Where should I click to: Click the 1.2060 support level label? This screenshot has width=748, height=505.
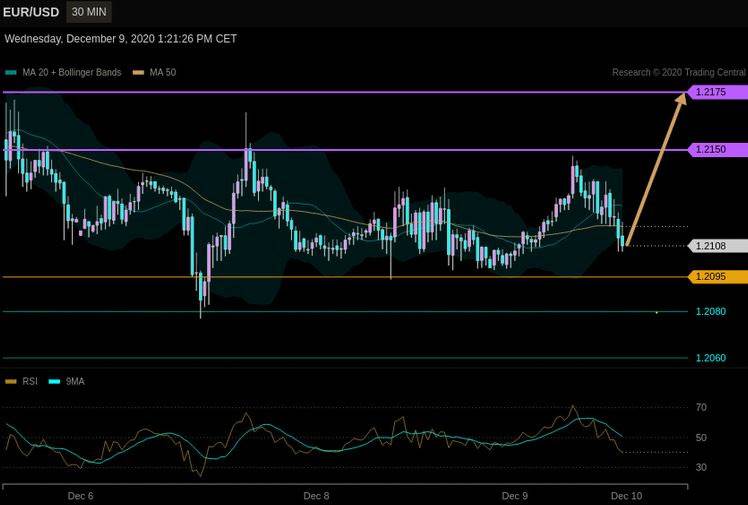click(711, 358)
